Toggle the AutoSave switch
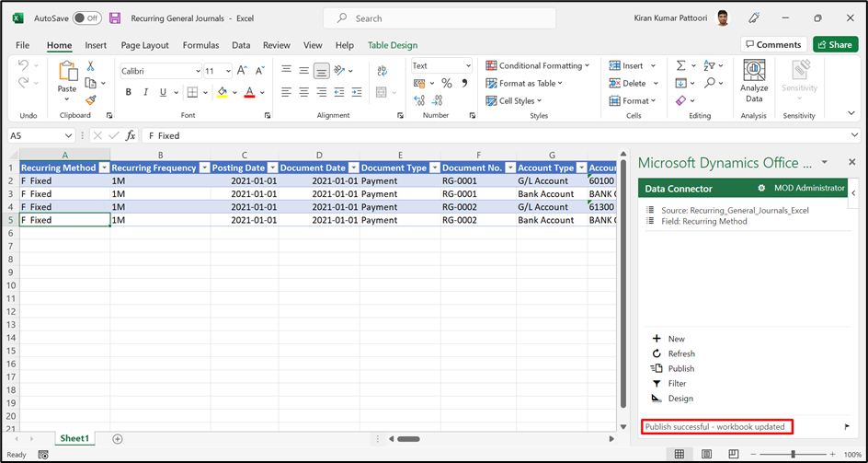868x463 pixels. (87, 18)
